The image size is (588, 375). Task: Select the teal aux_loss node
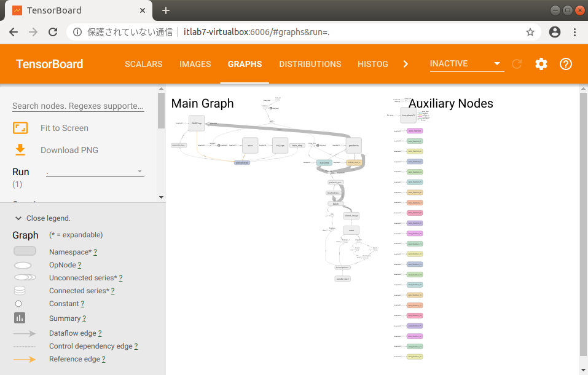coord(324,162)
